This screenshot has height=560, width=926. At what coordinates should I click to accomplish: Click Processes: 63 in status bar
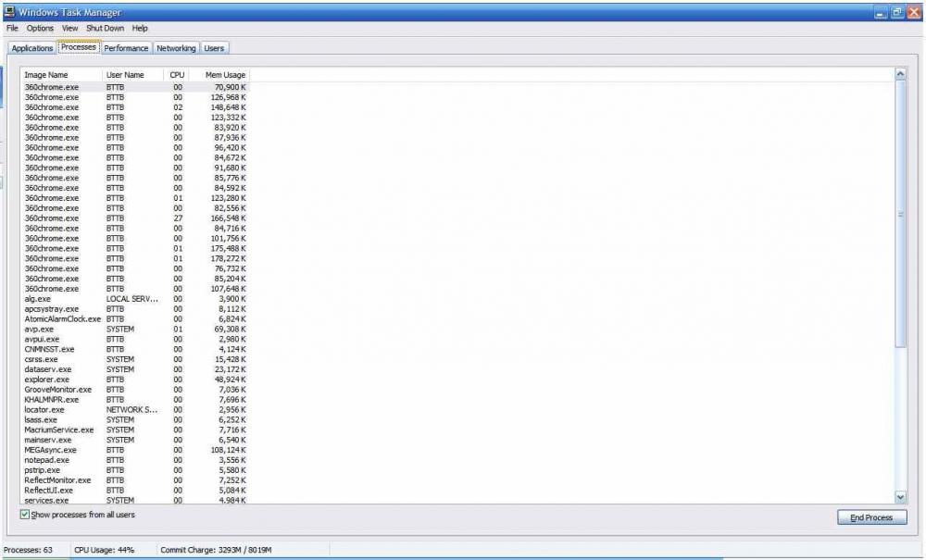coord(28,550)
